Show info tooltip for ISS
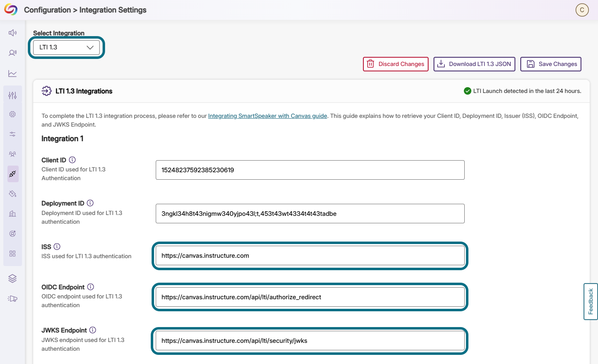The width and height of the screenshot is (598, 364). [x=57, y=247]
